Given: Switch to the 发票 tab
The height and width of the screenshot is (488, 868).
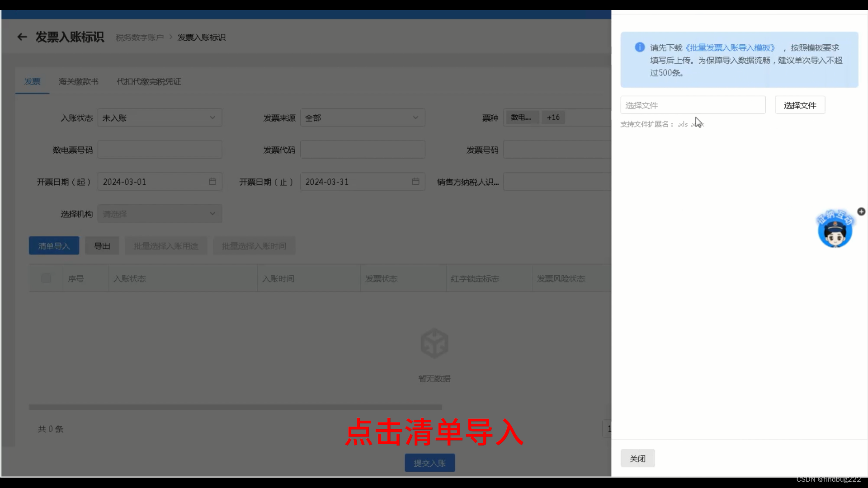Looking at the screenshot, I should click(x=32, y=81).
